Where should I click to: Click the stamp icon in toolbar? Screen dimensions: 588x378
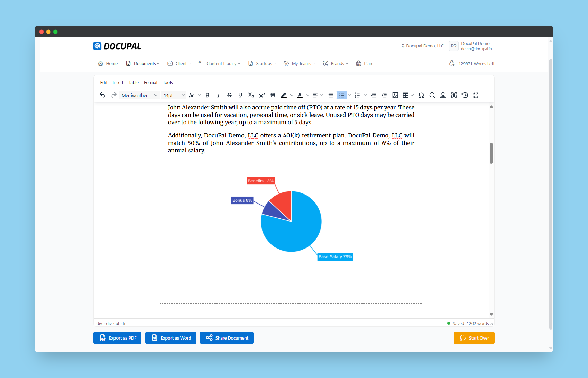[x=443, y=95]
